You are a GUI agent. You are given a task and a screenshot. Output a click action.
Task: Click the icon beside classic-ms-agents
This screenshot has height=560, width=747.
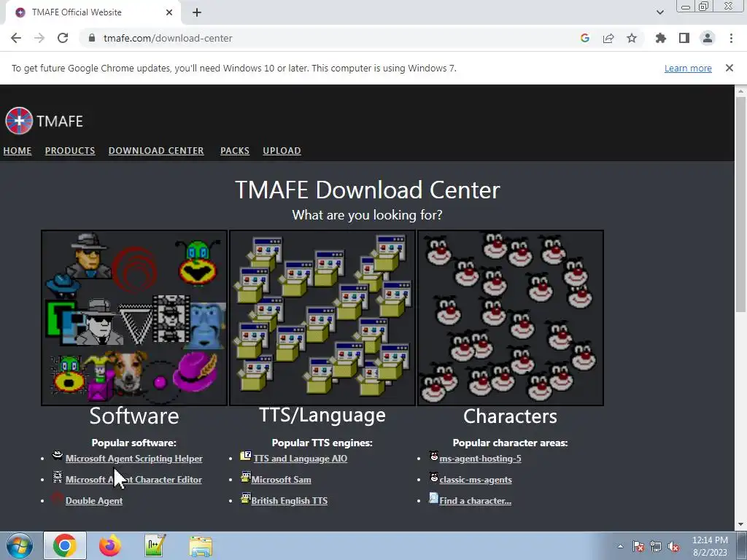click(433, 477)
